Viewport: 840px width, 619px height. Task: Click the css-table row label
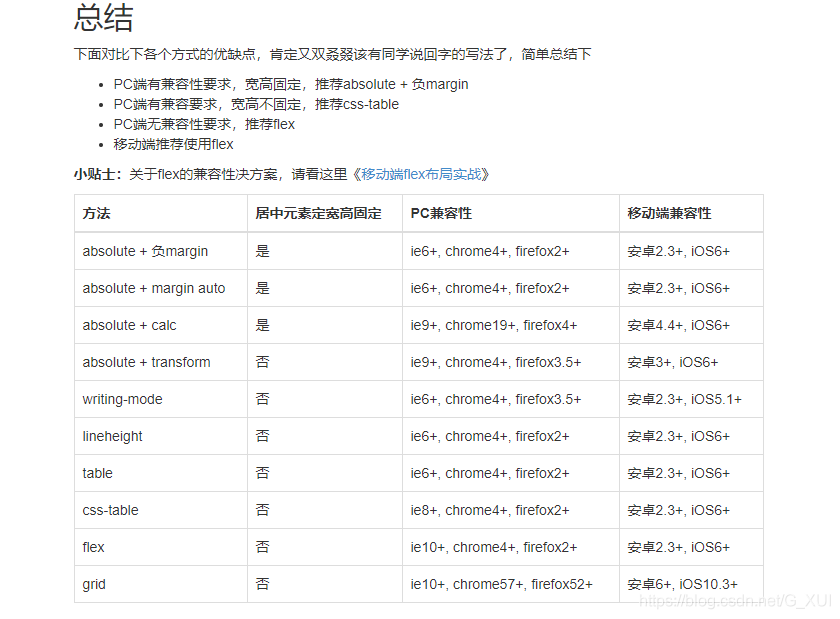[110, 510]
